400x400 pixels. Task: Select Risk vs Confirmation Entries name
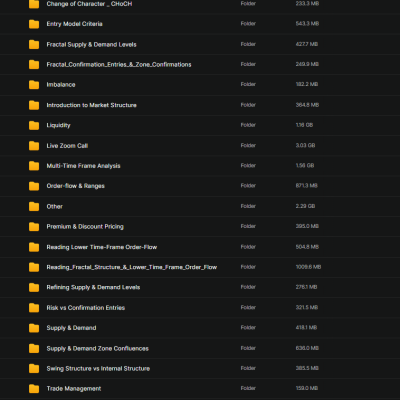[x=86, y=308]
